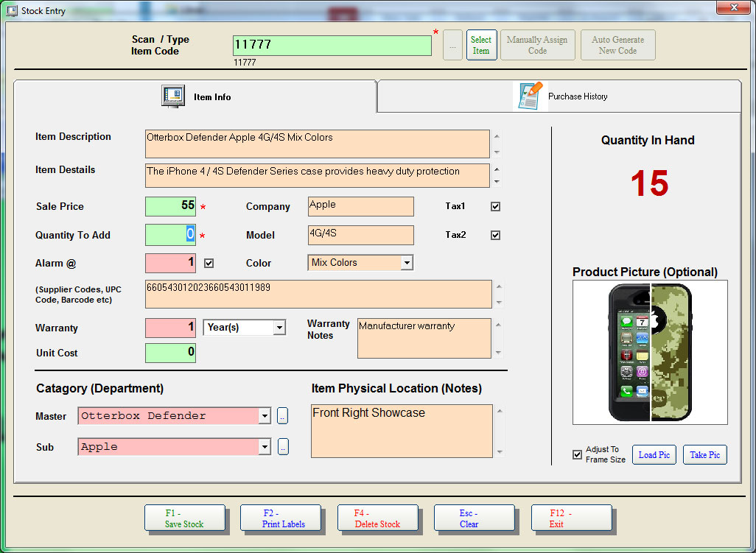Click the Item Info monitor icon

[173, 96]
